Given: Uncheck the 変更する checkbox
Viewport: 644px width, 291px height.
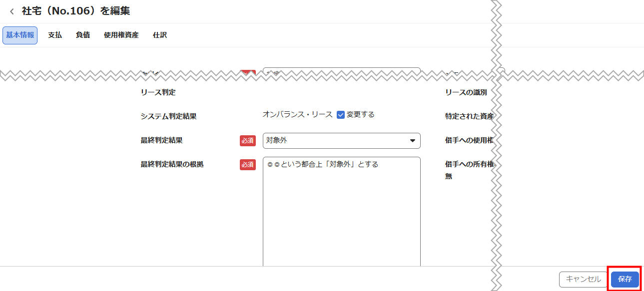Looking at the screenshot, I should (x=341, y=115).
